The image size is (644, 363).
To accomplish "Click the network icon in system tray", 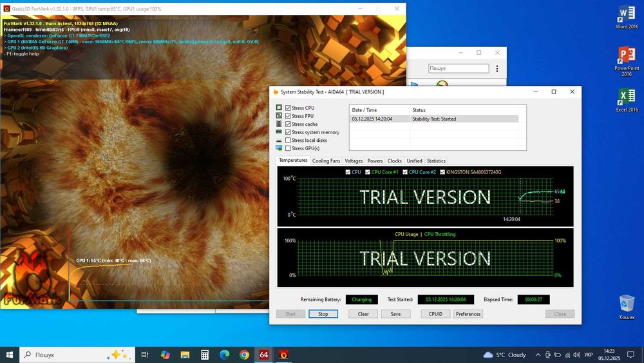I will 567,355.
